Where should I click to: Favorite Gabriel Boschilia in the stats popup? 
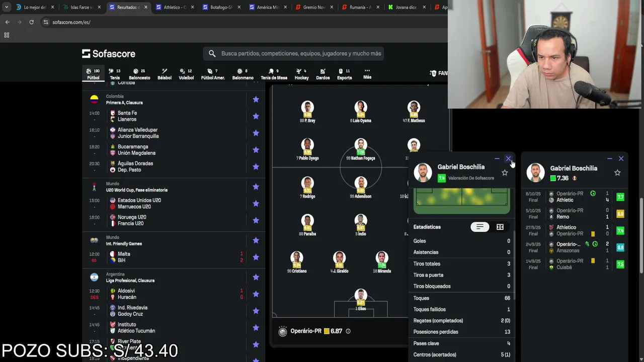tap(505, 173)
